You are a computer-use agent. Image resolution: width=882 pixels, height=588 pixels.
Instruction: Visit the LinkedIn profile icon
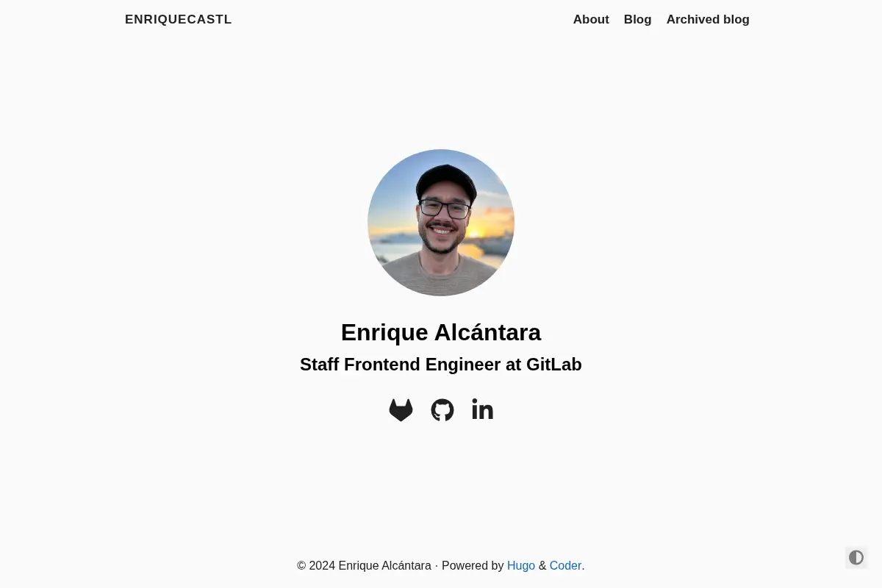click(482, 409)
